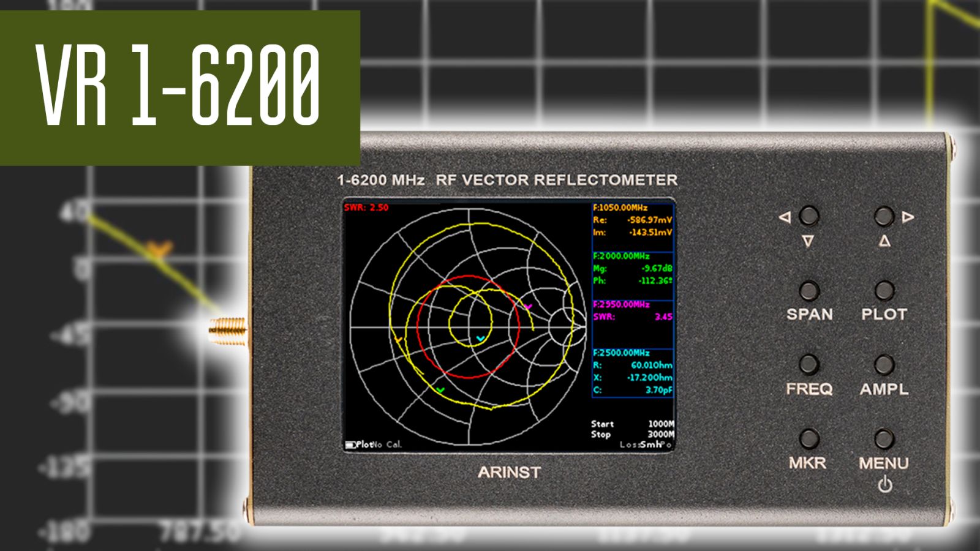Select the AMPL button on the device
The width and height of the screenshot is (980, 551).
[x=884, y=364]
